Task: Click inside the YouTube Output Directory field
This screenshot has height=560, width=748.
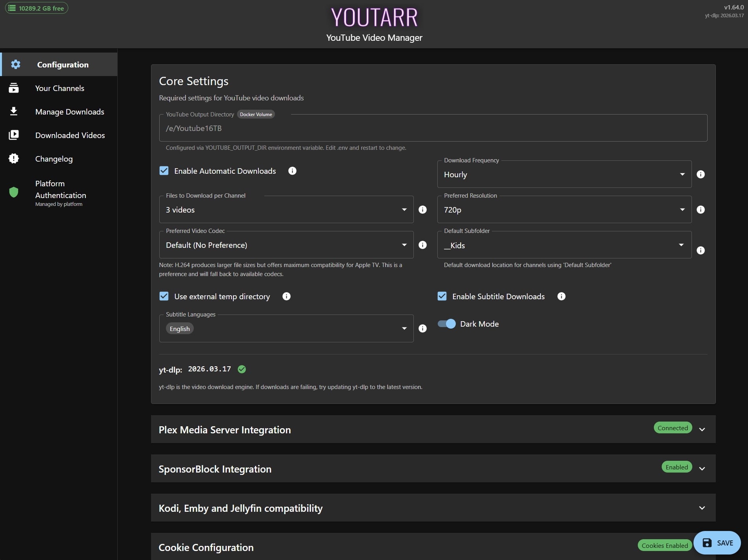Action: 431,128
